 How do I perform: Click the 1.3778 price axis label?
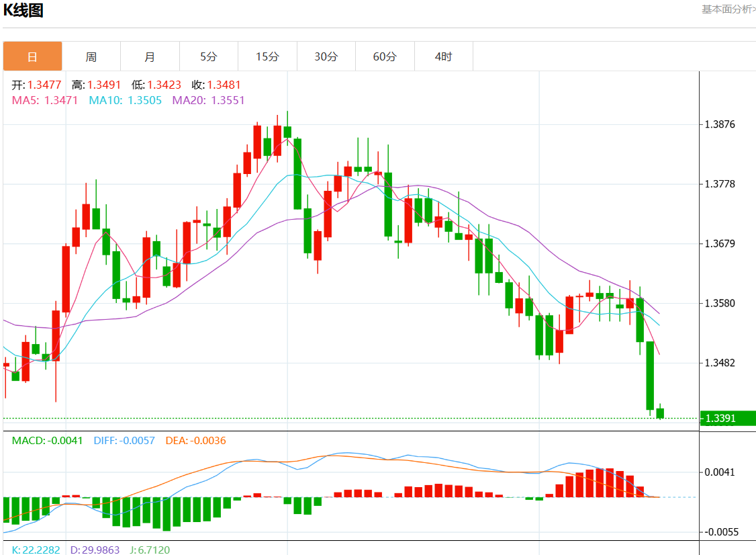pos(720,184)
